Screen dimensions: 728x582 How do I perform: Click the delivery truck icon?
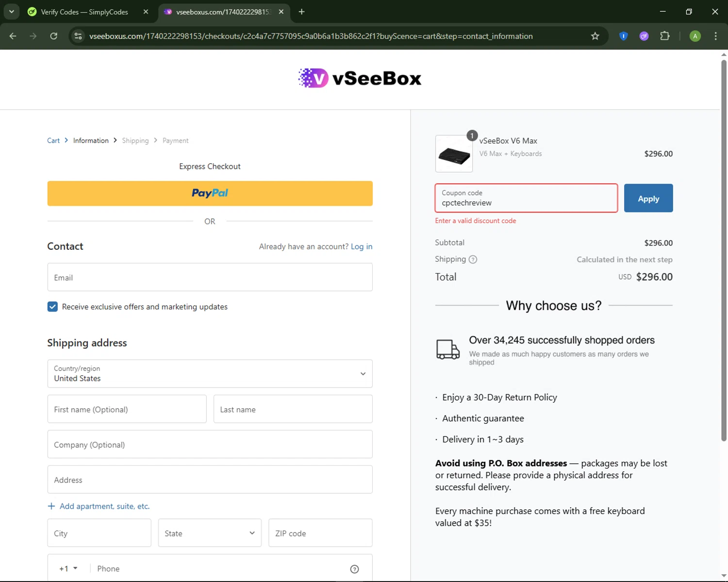tap(447, 349)
